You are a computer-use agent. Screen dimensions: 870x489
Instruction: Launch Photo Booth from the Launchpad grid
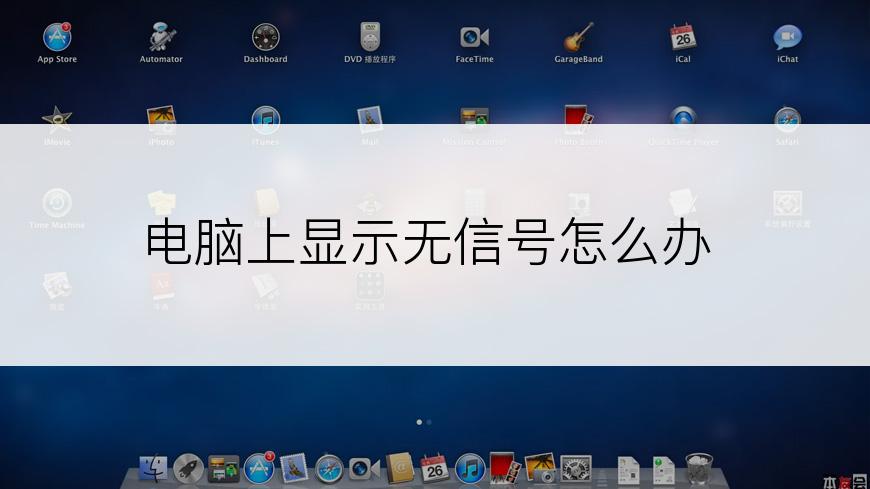click(579, 119)
